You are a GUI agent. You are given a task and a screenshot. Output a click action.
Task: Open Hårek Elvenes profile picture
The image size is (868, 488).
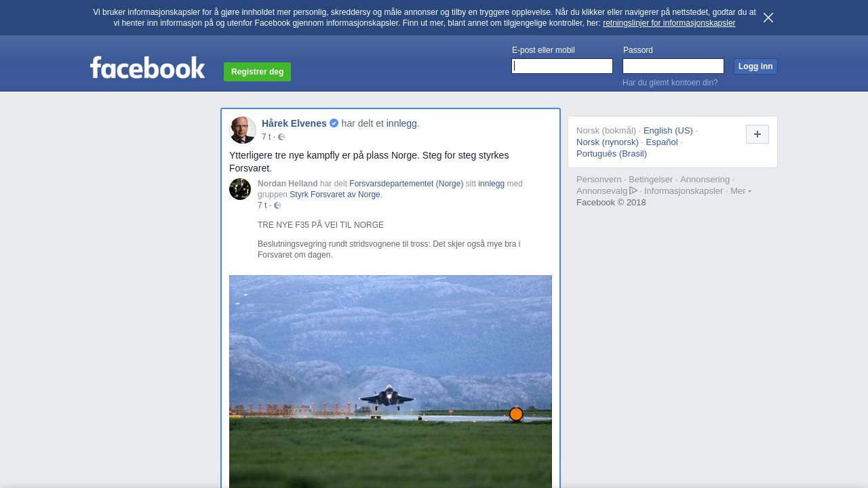pyautogui.click(x=243, y=130)
